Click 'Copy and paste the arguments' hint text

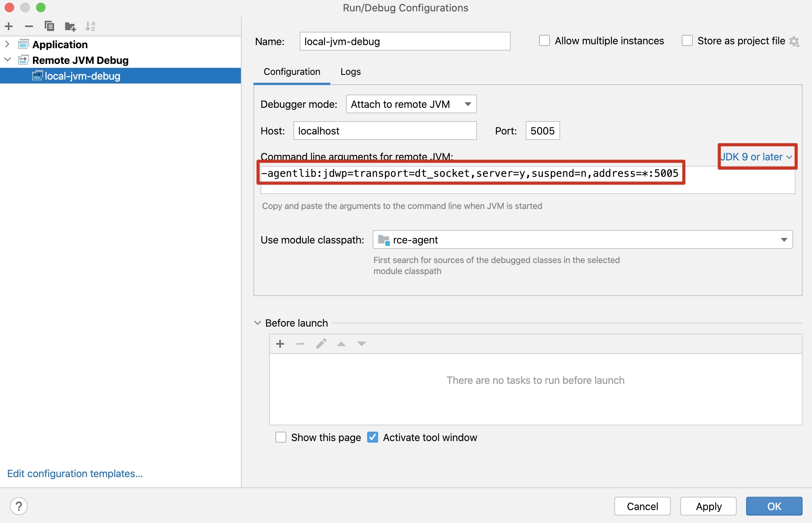click(x=402, y=206)
